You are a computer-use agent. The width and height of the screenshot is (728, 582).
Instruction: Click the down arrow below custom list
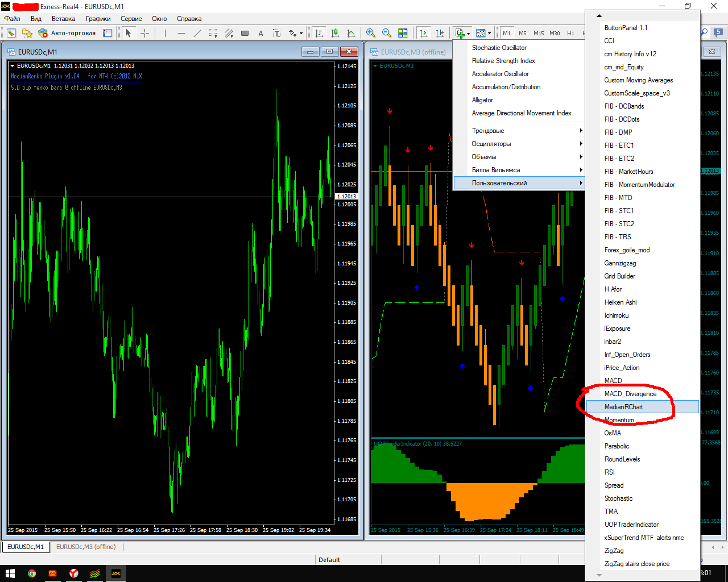599,575
